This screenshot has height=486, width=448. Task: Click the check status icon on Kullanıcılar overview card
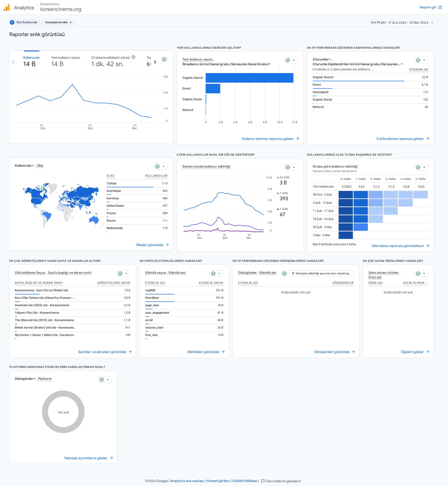coord(164,59)
